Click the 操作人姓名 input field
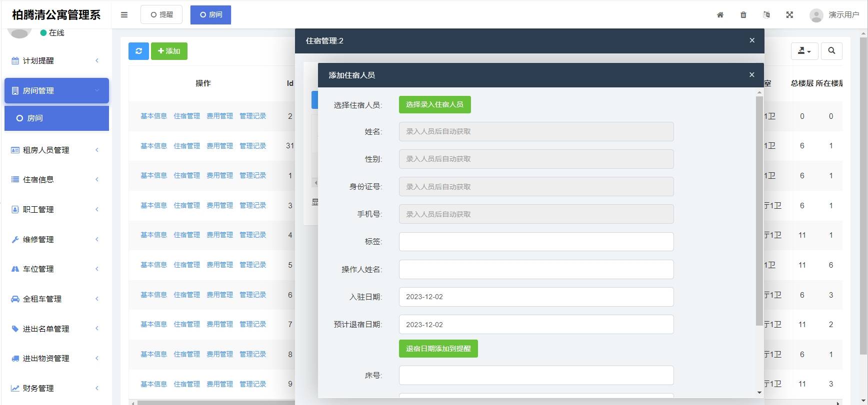The height and width of the screenshot is (405, 868). pos(536,269)
